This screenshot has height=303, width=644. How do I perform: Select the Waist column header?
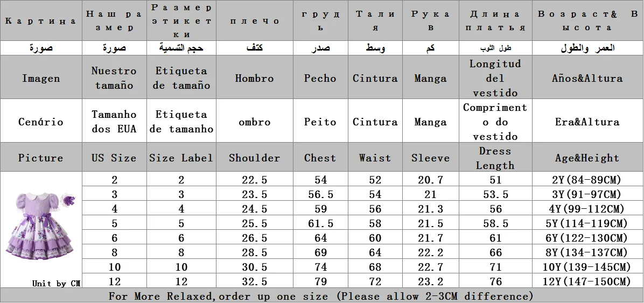click(375, 158)
